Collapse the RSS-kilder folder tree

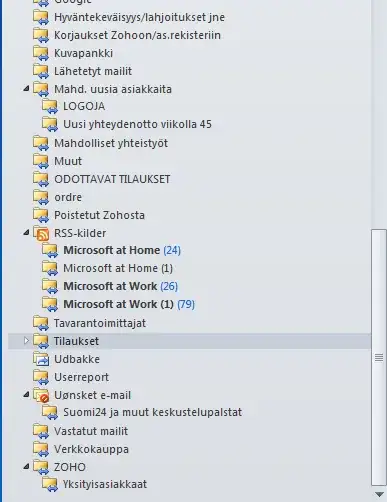coord(26,233)
